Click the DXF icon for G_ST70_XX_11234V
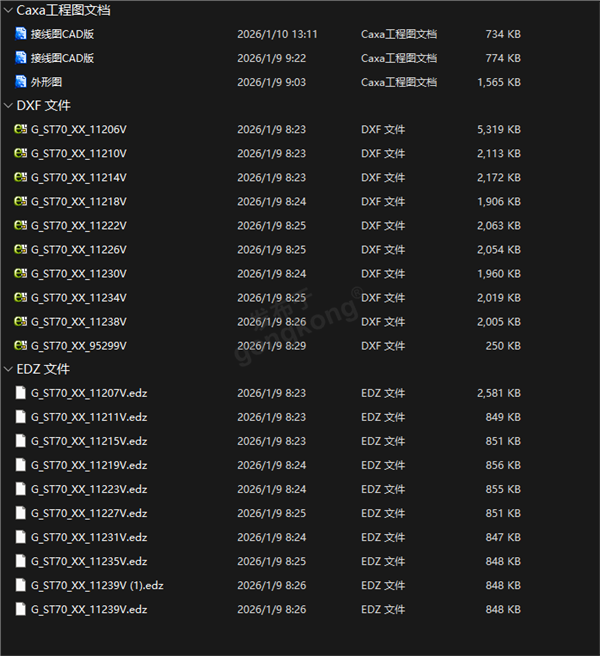 pyautogui.click(x=20, y=298)
